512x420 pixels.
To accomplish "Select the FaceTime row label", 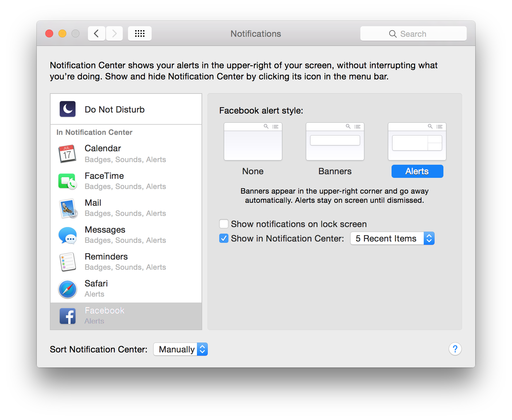I will coord(104,176).
